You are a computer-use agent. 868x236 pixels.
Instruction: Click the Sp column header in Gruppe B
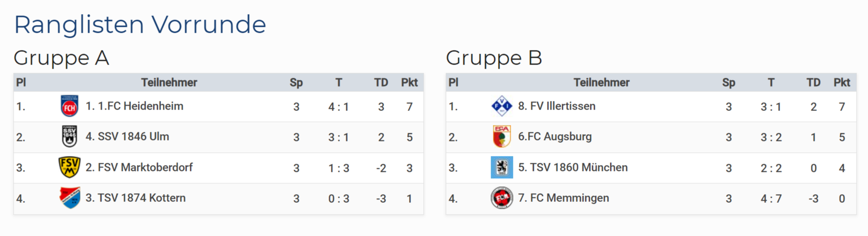click(x=728, y=83)
